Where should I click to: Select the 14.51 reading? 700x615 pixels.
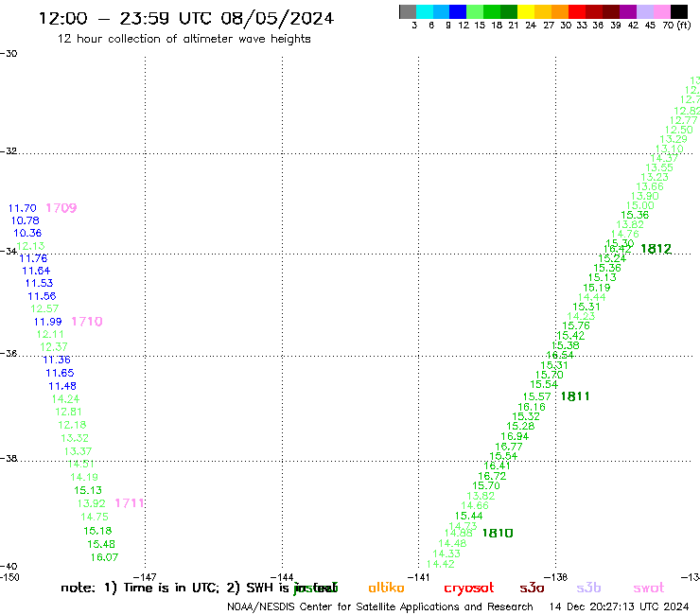click(x=81, y=464)
